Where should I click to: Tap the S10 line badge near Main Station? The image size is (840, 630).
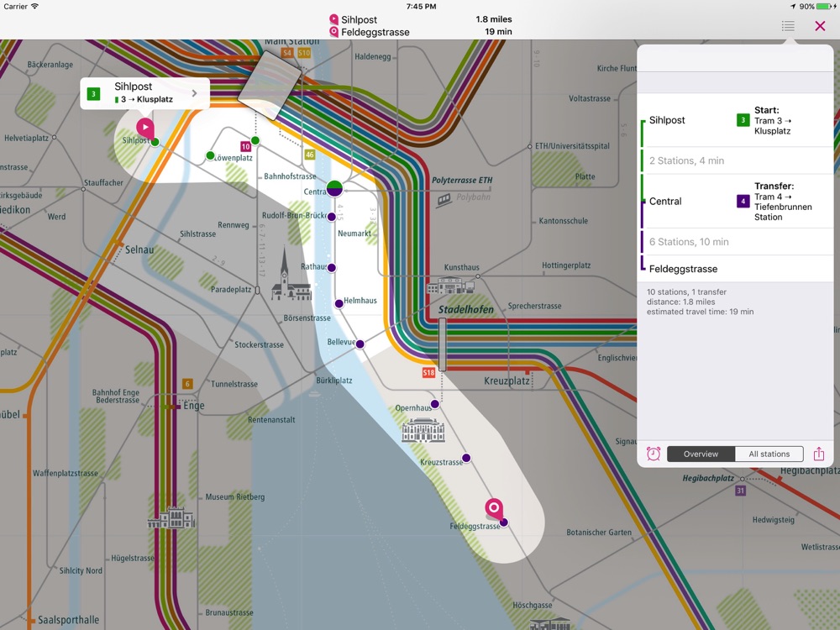click(x=304, y=52)
